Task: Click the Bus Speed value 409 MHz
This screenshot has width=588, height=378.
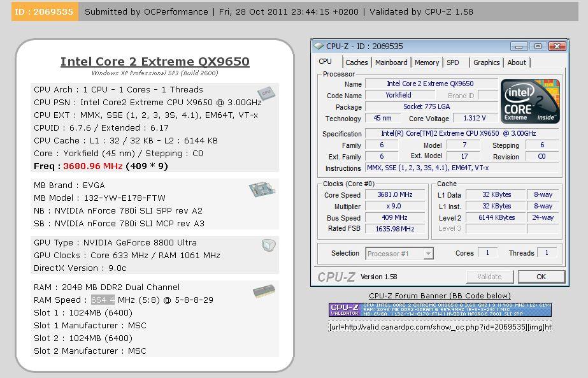Action: (x=395, y=217)
